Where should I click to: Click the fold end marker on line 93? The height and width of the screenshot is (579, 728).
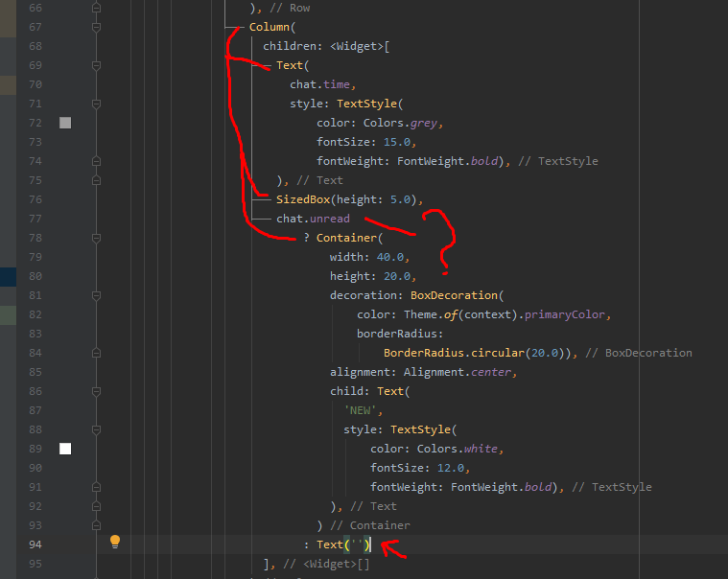tap(96, 525)
